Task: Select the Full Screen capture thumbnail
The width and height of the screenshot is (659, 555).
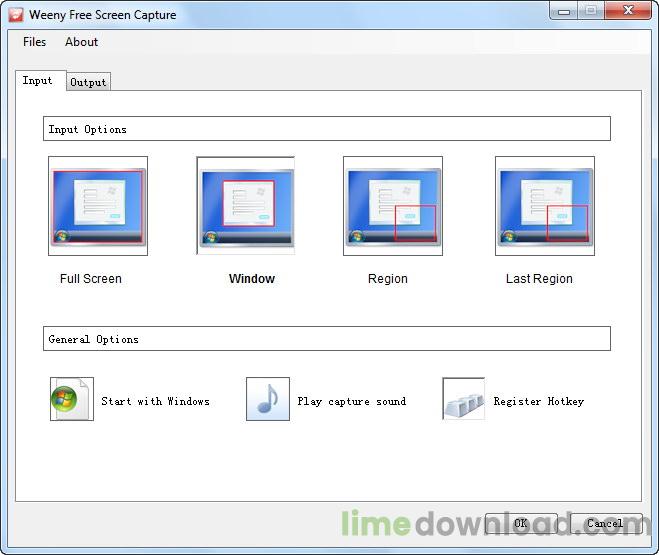Action: [x=98, y=206]
